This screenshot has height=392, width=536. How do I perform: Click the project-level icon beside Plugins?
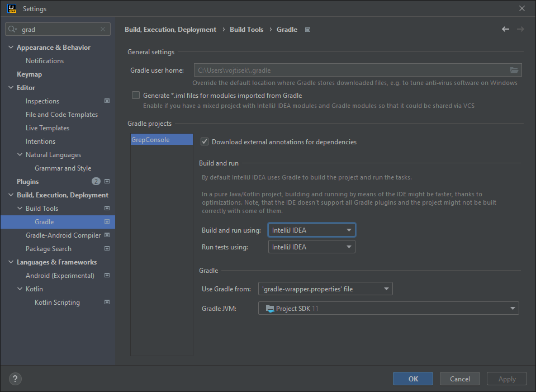(x=107, y=181)
